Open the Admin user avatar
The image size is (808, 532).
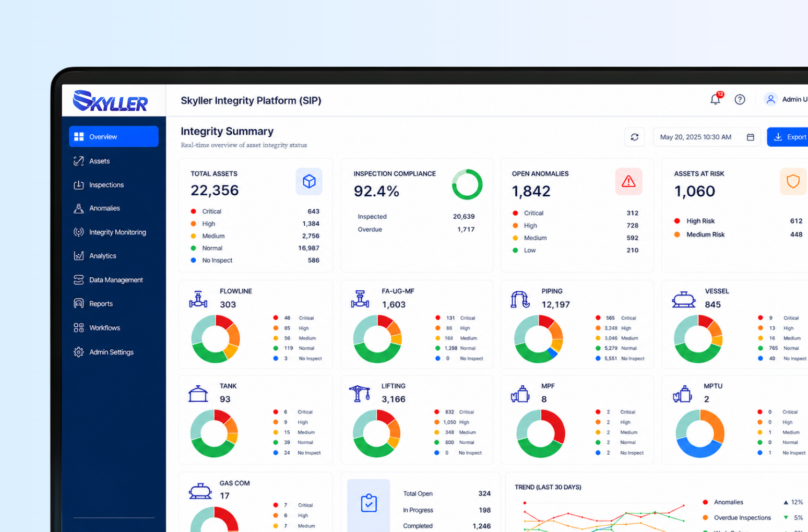(x=770, y=99)
